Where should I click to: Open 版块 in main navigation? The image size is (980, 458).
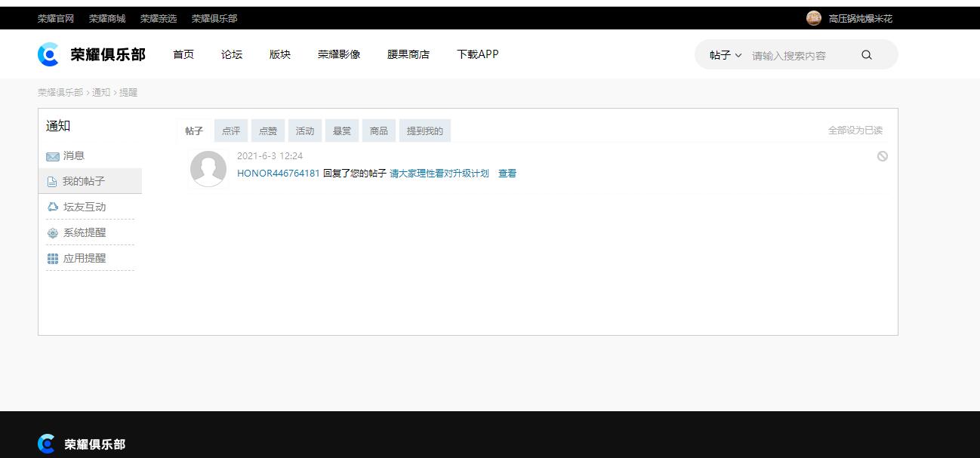pos(280,54)
